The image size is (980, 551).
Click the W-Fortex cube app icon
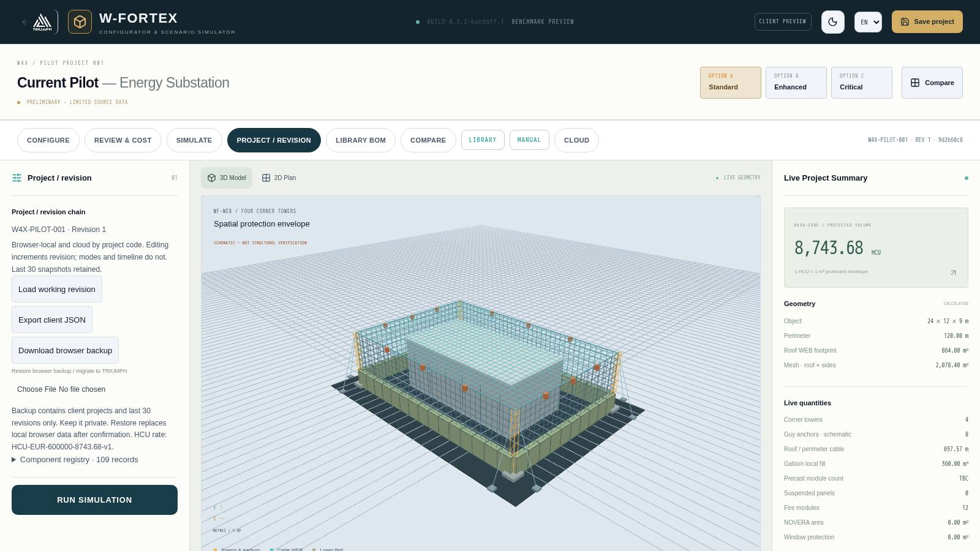click(x=80, y=22)
